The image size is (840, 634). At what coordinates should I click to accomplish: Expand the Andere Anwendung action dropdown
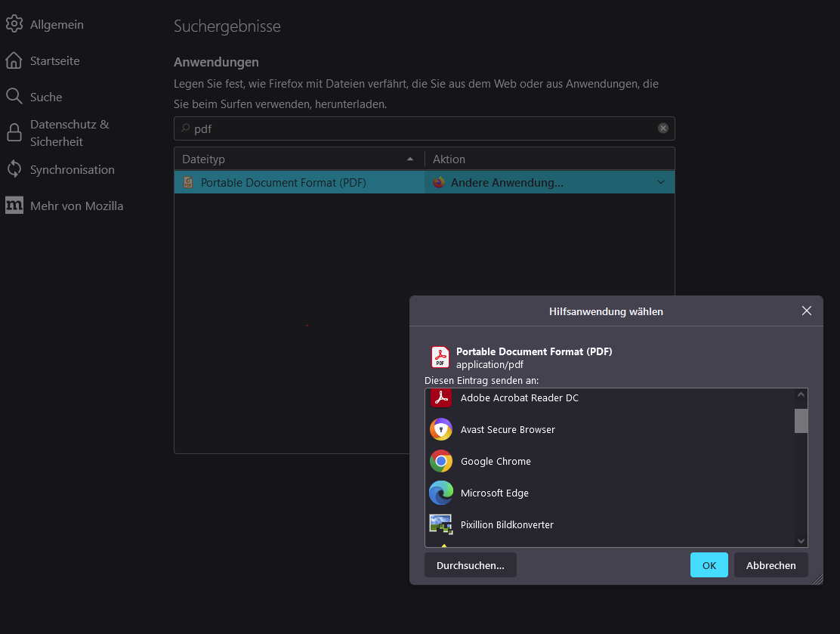coord(661,182)
